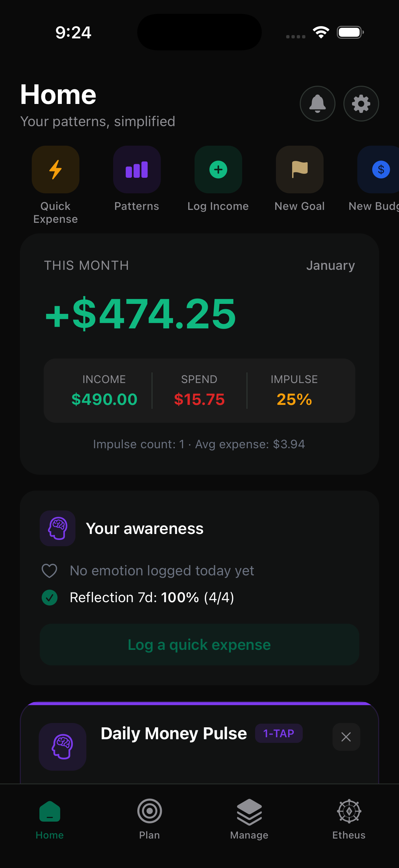Tap the Log Income plus icon

[x=218, y=169]
